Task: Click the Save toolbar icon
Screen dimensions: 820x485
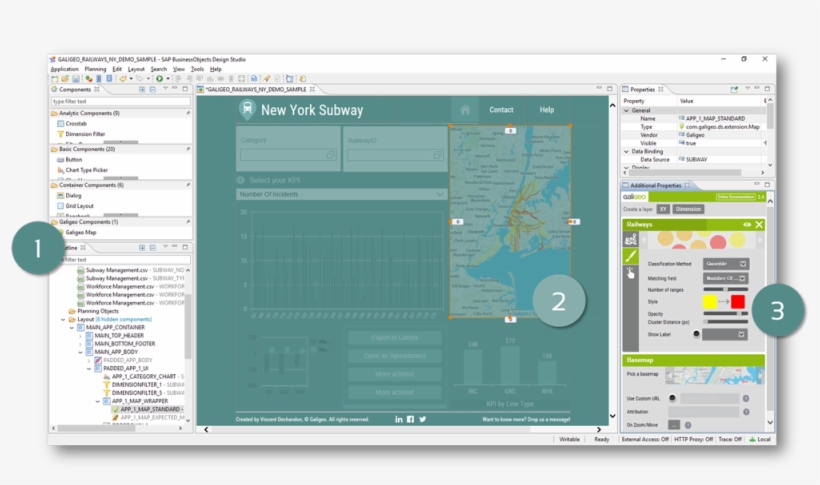Action: pyautogui.click(x=76, y=78)
